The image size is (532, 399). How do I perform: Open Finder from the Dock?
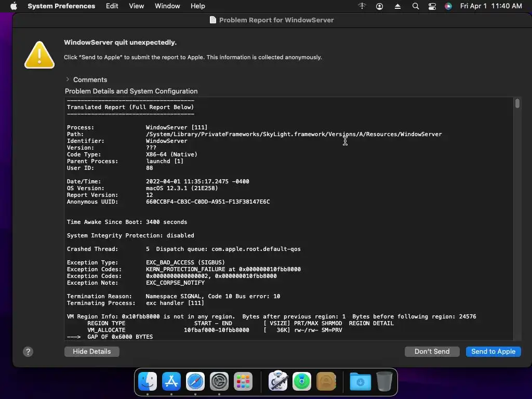(x=148, y=381)
